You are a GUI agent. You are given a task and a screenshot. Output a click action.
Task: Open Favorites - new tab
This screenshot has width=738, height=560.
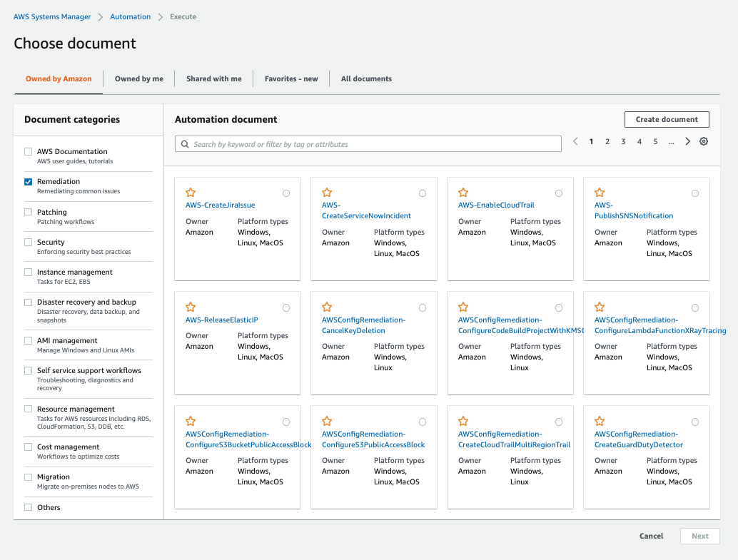291,78
